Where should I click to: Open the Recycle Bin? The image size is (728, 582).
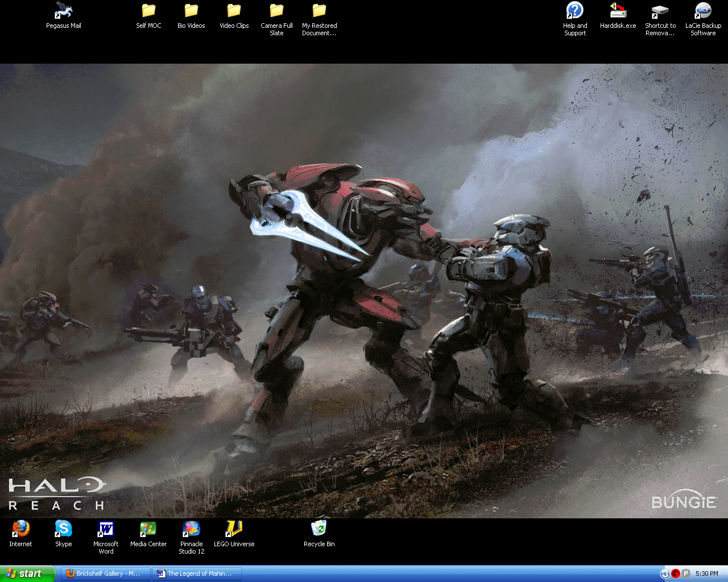pyautogui.click(x=319, y=529)
